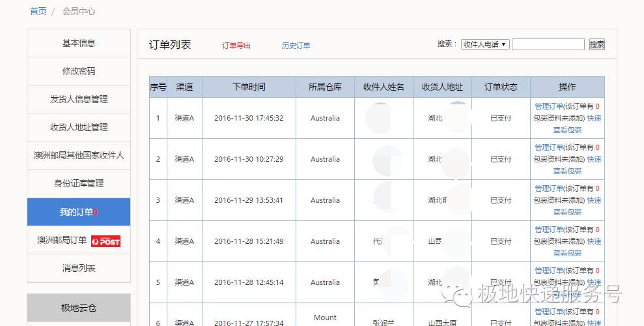Open 澳洲邮局其他国家收件人 sidebar item
This screenshot has width=644, height=326.
point(79,155)
